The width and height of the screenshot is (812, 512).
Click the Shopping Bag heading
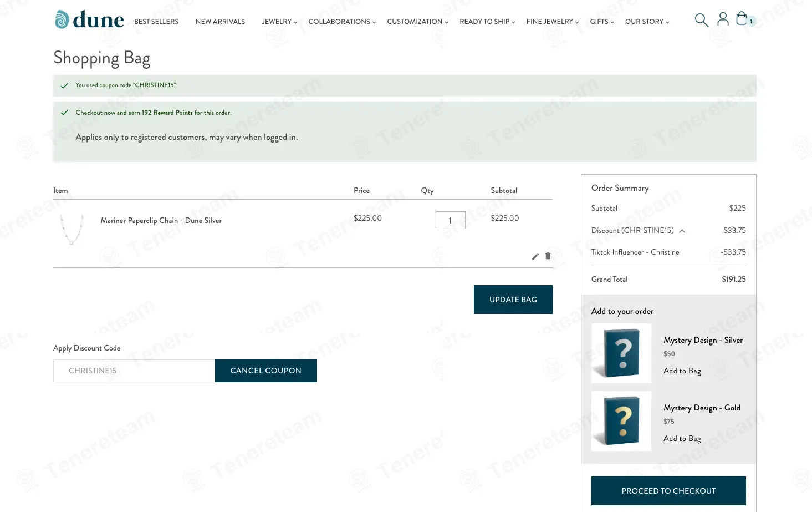(102, 58)
